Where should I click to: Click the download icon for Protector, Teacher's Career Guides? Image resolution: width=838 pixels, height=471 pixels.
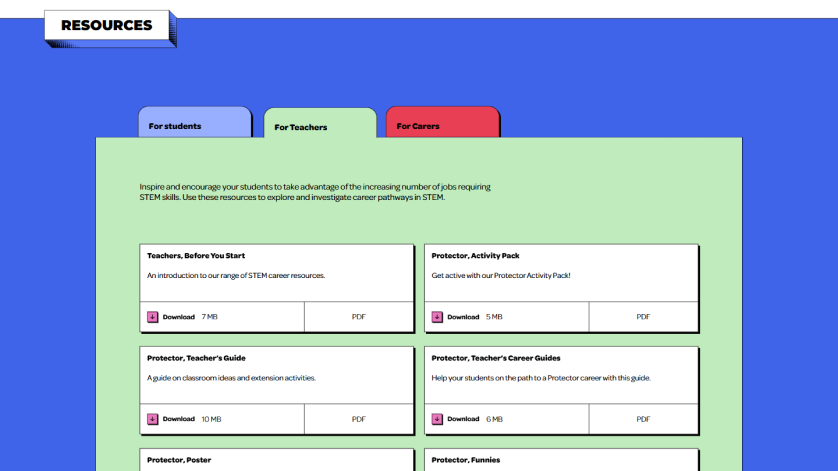click(x=437, y=419)
